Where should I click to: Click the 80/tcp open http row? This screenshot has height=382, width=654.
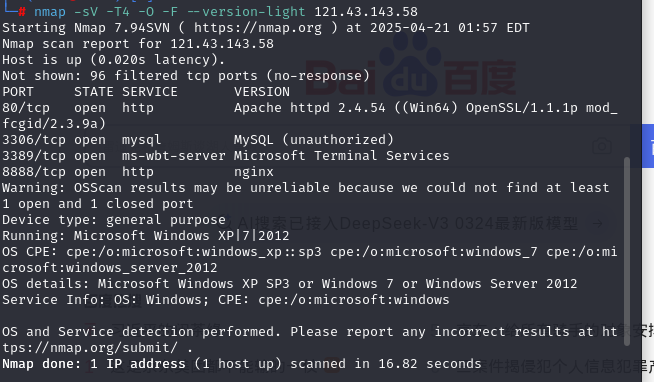[x=309, y=116]
